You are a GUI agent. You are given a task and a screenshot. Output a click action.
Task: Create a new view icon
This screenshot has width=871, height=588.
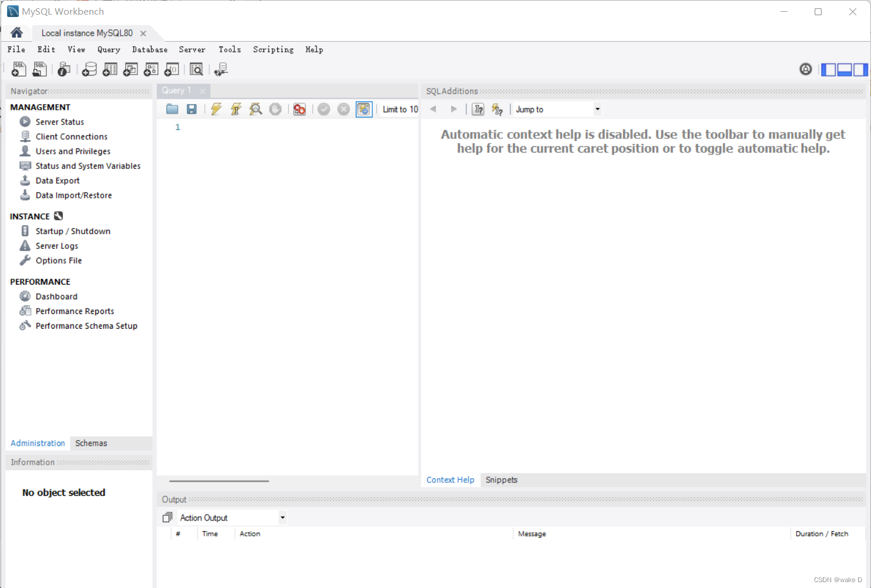(x=130, y=69)
